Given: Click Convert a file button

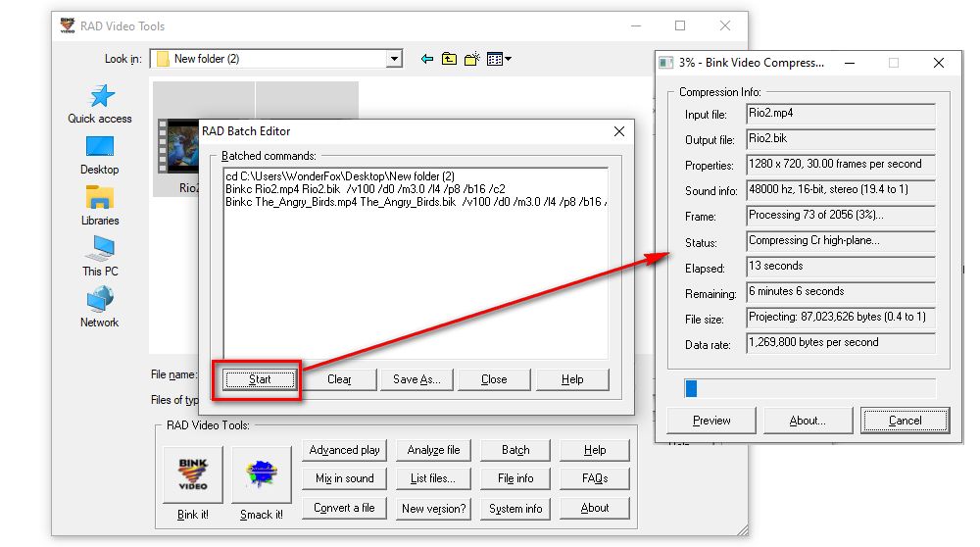Looking at the screenshot, I should tap(344, 508).
